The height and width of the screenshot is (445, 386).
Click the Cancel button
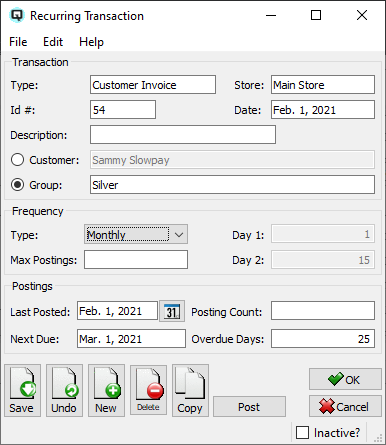pyautogui.click(x=345, y=406)
